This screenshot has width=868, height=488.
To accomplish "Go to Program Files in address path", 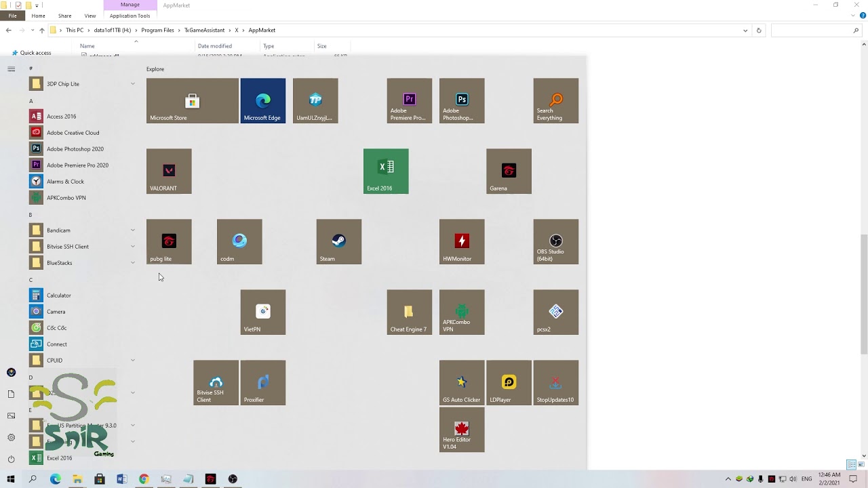I will 157,30.
